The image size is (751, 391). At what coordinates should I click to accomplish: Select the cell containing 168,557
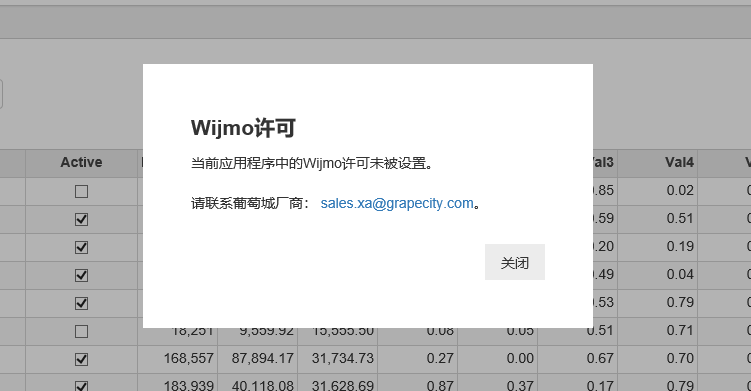pos(178,359)
